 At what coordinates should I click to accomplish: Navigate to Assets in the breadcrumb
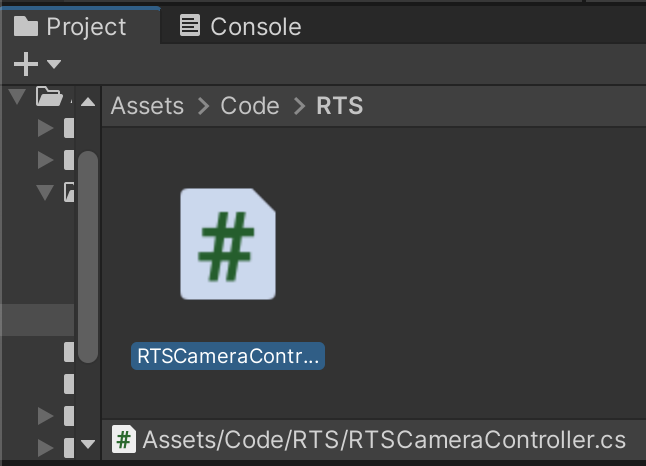(147, 106)
